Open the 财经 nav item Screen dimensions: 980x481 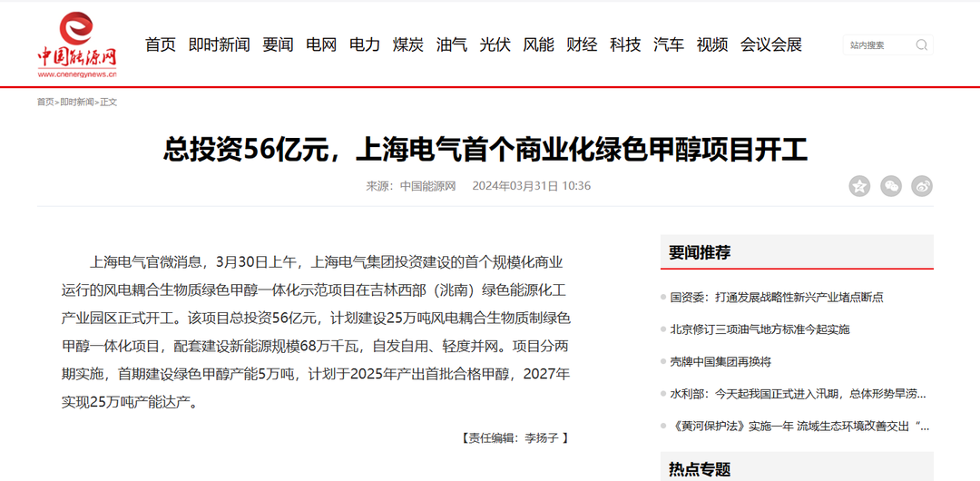[582, 44]
